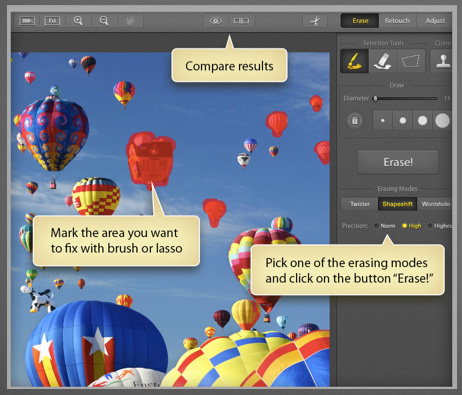This screenshot has width=462, height=395.
Task: Set precision to Highest
Action: coord(440,226)
